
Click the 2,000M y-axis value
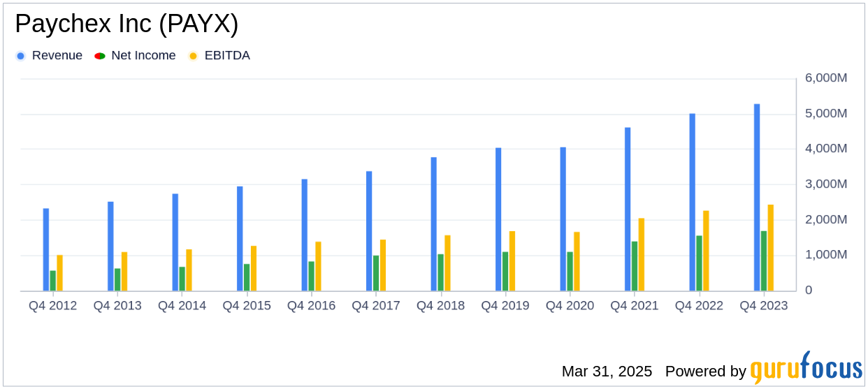pyautogui.click(x=826, y=219)
